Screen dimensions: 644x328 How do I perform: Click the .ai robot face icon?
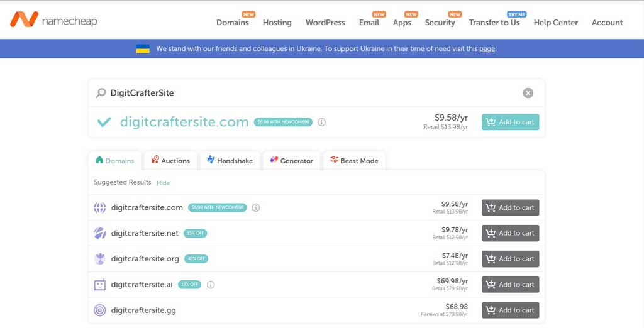point(99,285)
